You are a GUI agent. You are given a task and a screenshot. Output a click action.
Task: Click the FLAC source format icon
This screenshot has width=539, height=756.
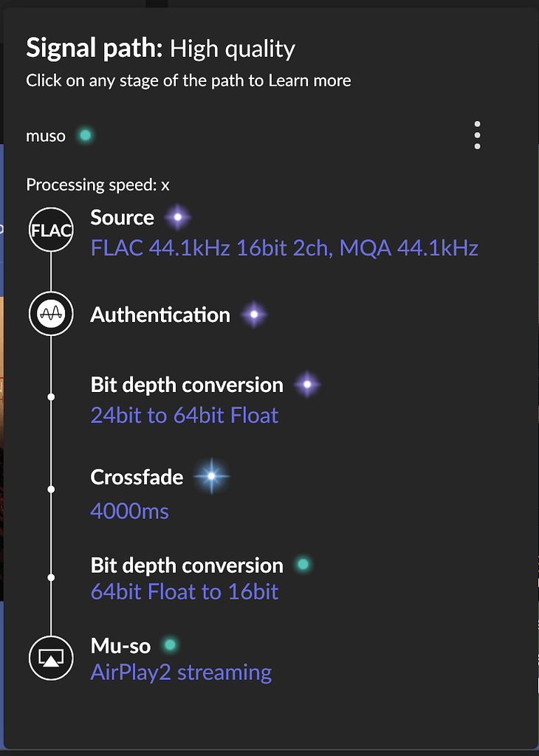[51, 230]
